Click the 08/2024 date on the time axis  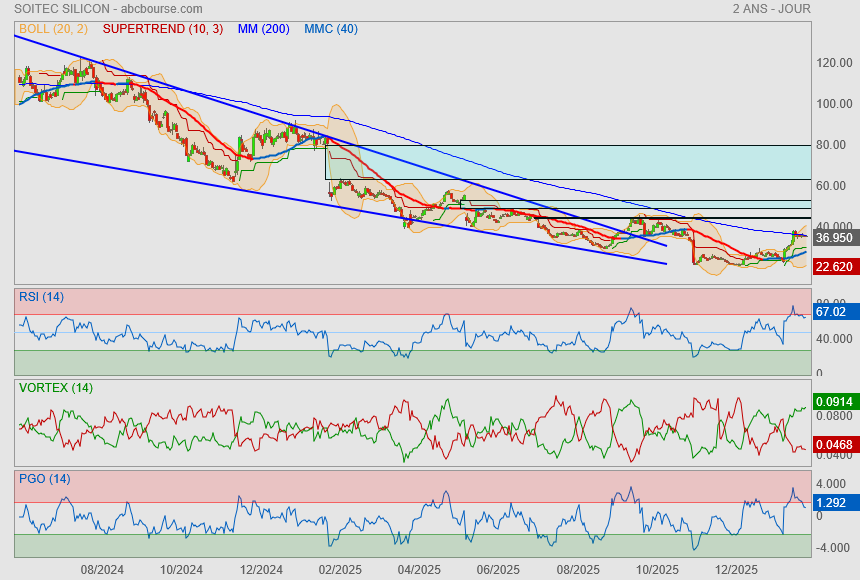[x=102, y=569]
